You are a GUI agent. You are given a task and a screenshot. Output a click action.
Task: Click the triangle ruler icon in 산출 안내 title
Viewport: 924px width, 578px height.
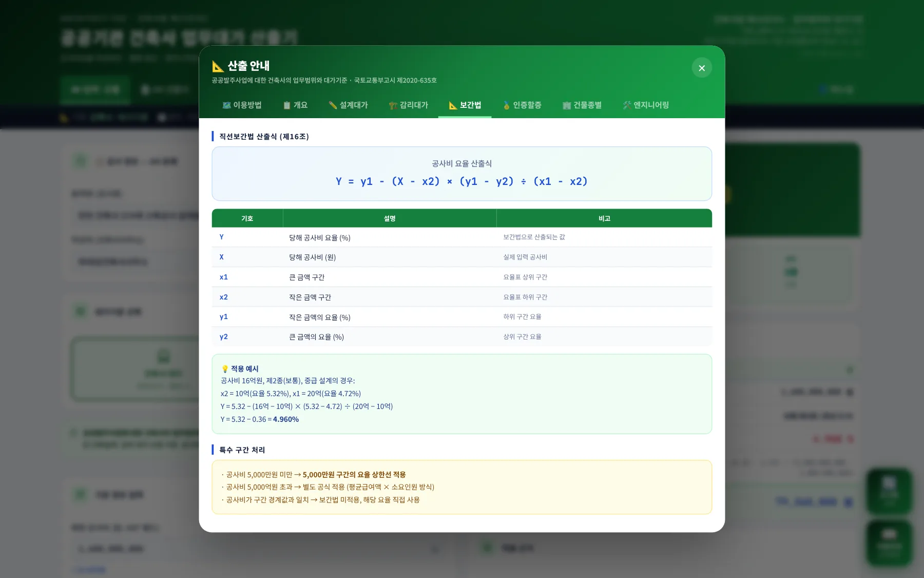click(218, 66)
